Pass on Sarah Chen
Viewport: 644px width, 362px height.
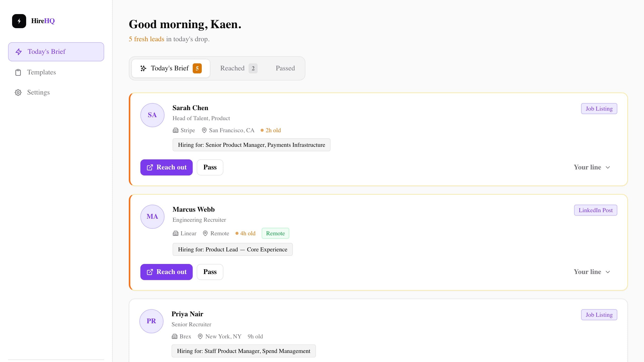pyautogui.click(x=210, y=167)
